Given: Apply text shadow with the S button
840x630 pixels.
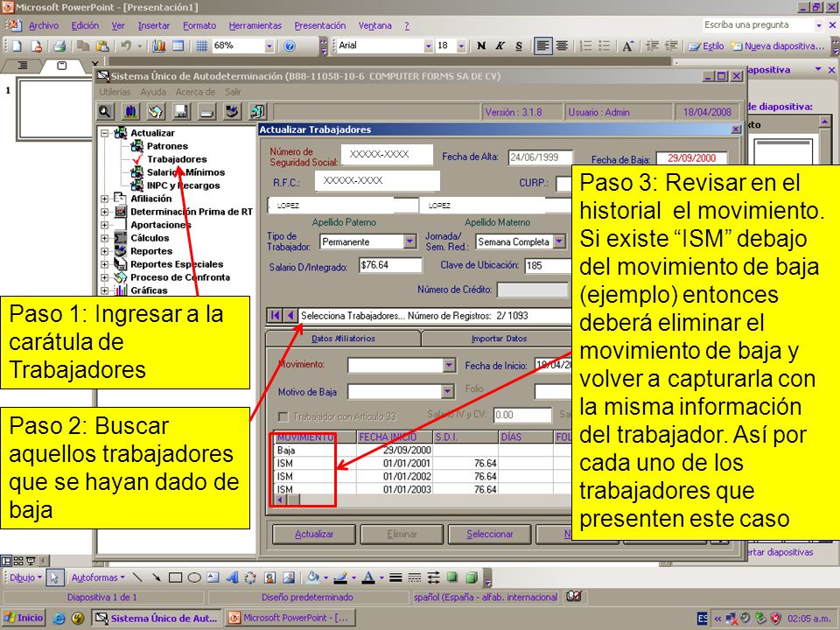Looking at the screenshot, I should 519,46.
